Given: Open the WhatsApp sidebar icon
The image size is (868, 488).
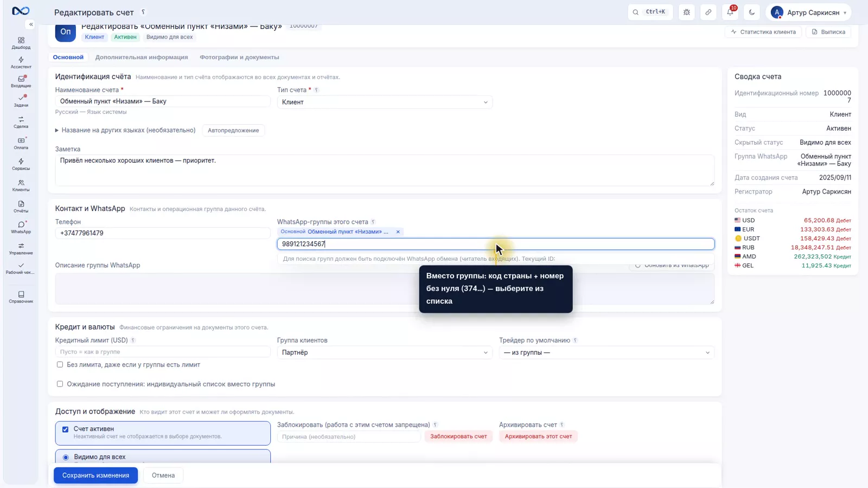Looking at the screenshot, I should (x=21, y=227).
